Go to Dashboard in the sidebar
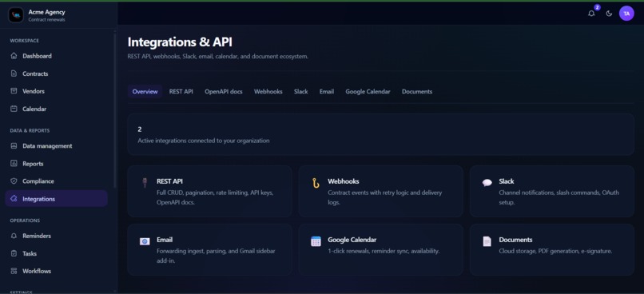The height and width of the screenshot is (294, 644). (56, 56)
